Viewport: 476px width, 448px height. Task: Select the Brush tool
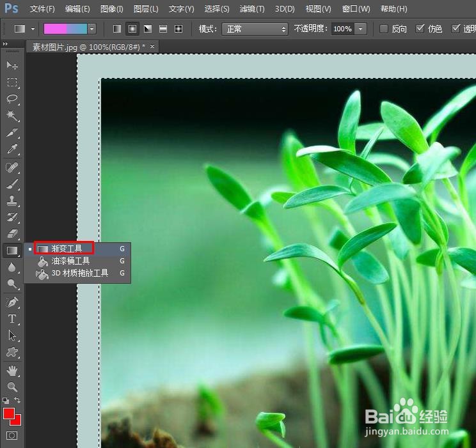tap(12, 184)
